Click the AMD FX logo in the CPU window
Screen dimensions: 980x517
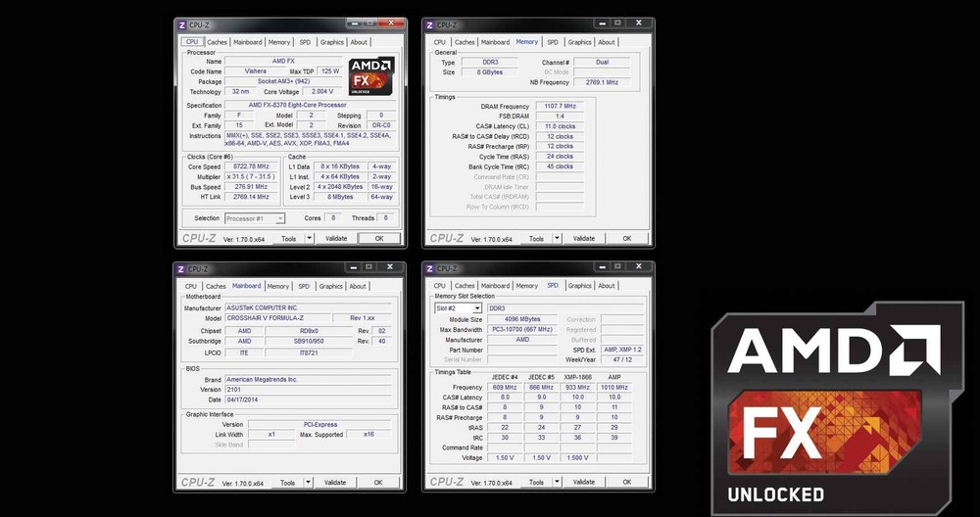tap(371, 76)
